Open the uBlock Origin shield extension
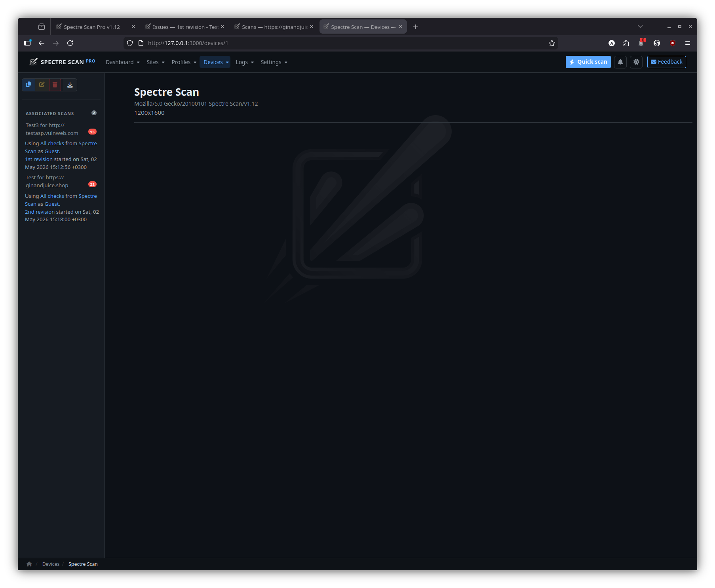 pyautogui.click(x=672, y=43)
